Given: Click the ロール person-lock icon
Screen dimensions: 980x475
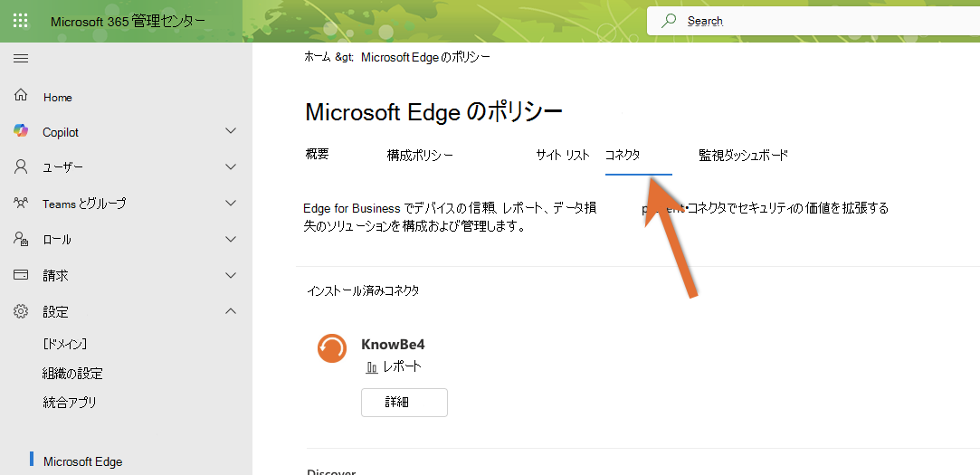Looking at the screenshot, I should pyautogui.click(x=21, y=239).
